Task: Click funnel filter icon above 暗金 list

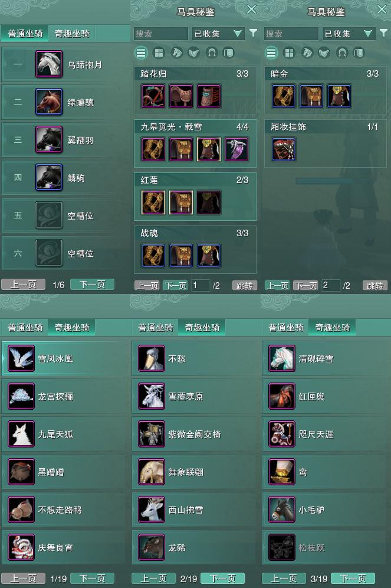Action: pos(383,34)
